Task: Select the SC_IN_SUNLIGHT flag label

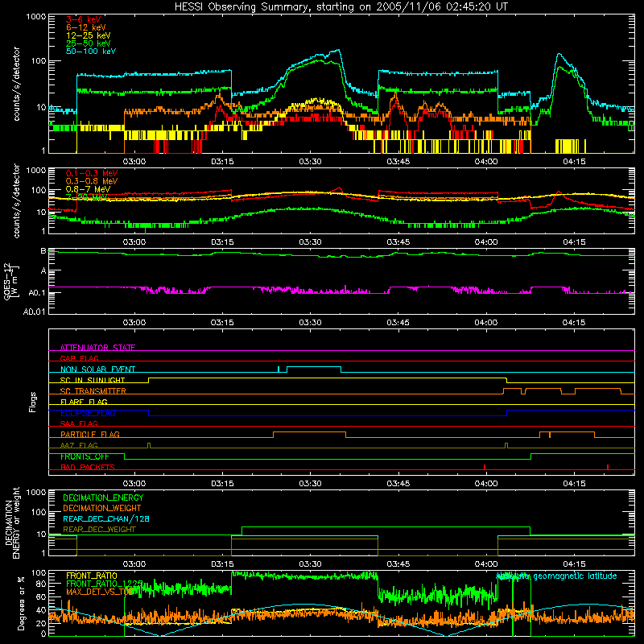Action: pyautogui.click(x=93, y=380)
